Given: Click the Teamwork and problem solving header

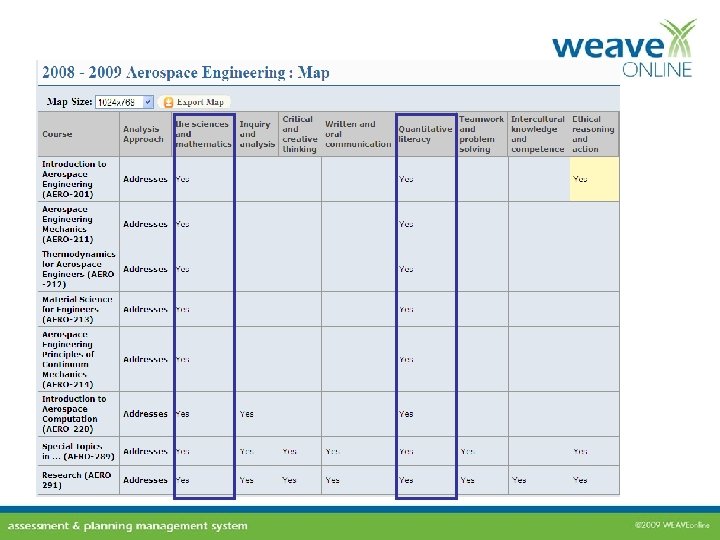Looking at the screenshot, I should coord(482,134).
